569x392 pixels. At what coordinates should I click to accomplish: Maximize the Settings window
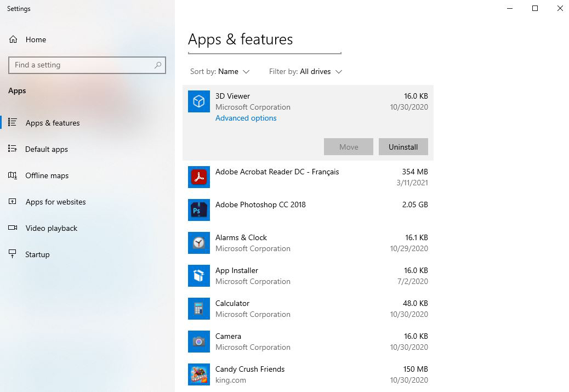click(x=535, y=8)
